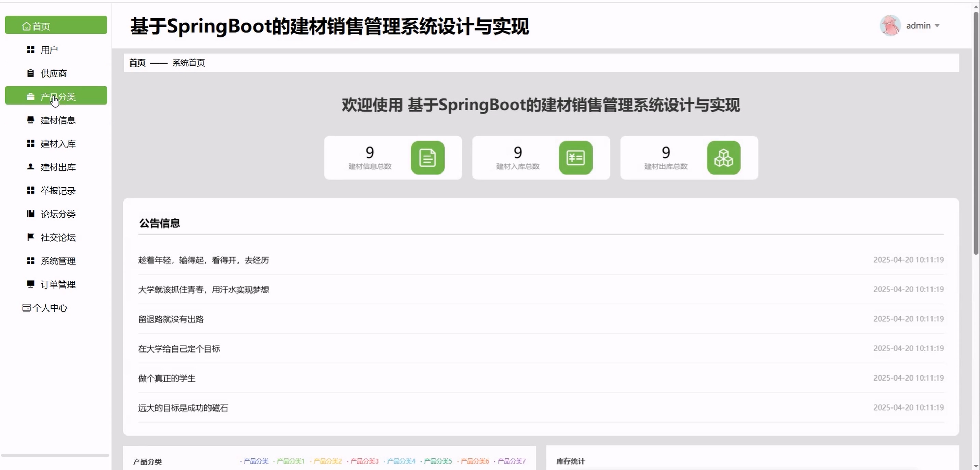This screenshot has height=470, width=980.
Task: Toggle the 产品分类3 chart legend item
Action: pyautogui.click(x=364, y=461)
